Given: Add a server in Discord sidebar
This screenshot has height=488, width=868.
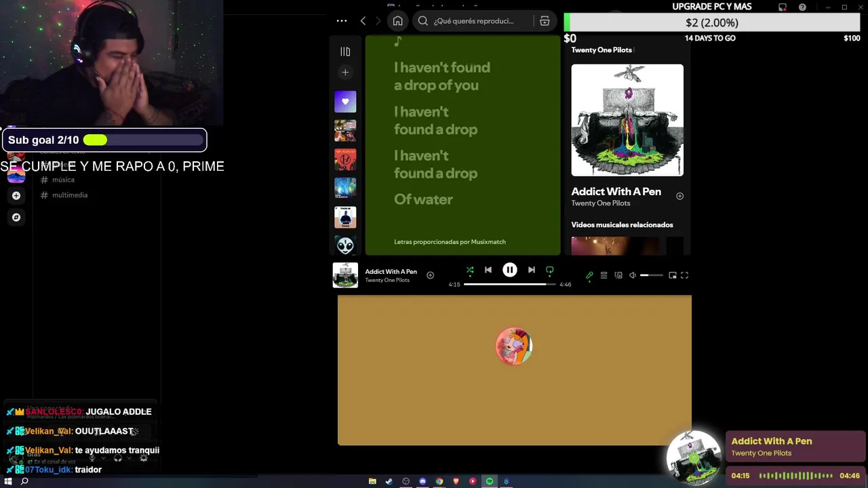Looking at the screenshot, I should tap(16, 196).
